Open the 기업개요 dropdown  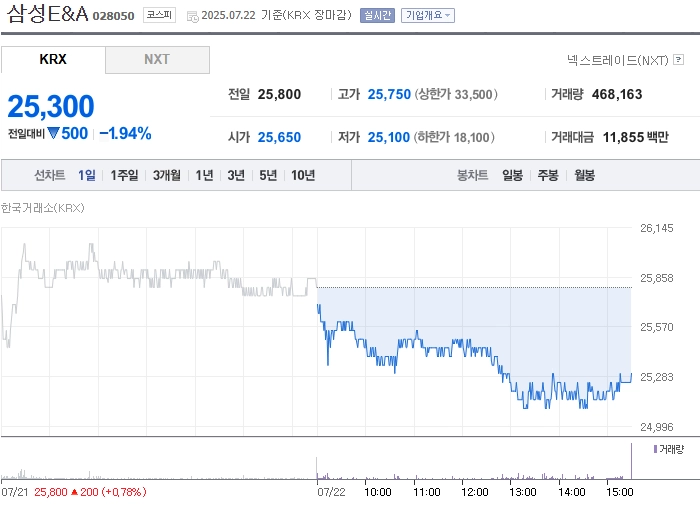click(x=428, y=15)
